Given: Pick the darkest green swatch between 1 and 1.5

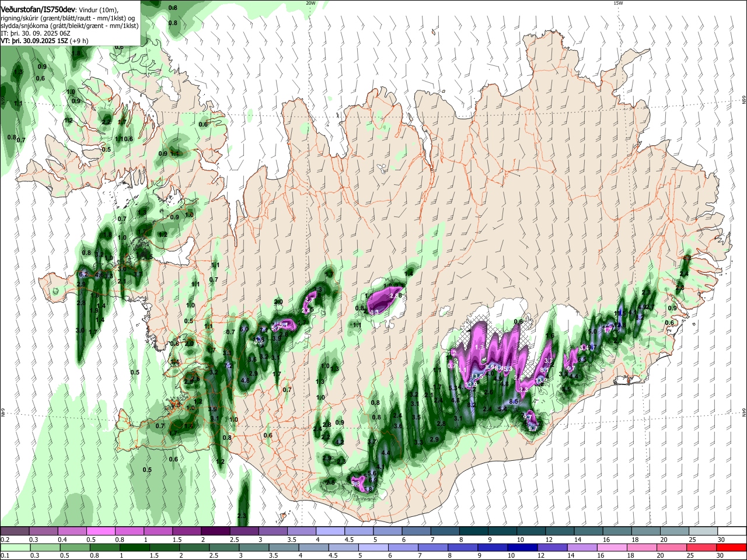Looking at the screenshot, I should pyautogui.click(x=134, y=548).
